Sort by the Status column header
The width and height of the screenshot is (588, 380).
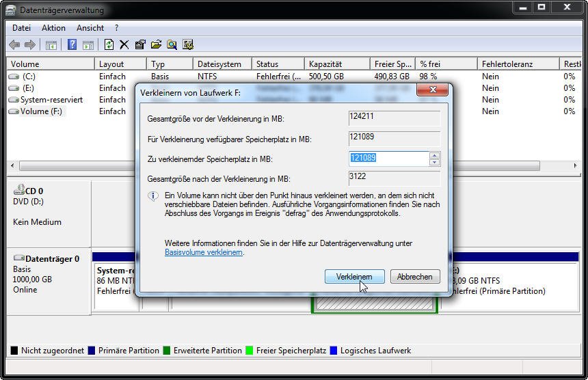pyautogui.click(x=278, y=64)
